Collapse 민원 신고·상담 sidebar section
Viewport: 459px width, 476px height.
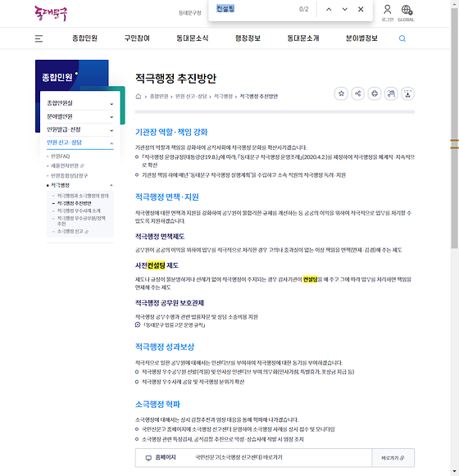coord(80,143)
